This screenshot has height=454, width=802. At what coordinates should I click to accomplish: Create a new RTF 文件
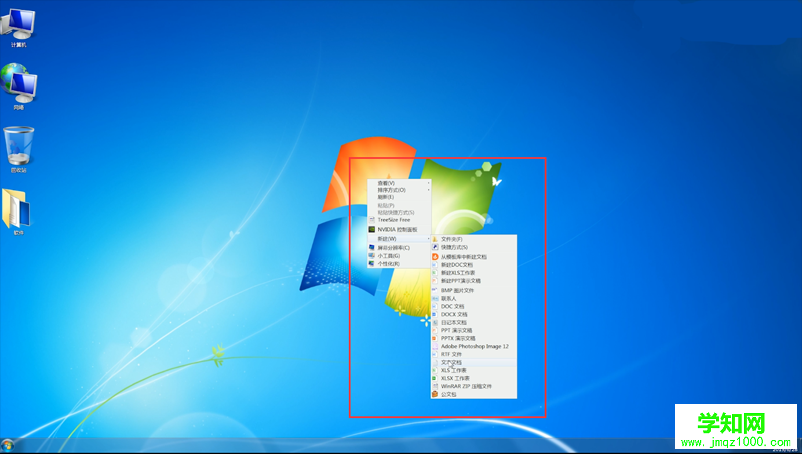tap(474, 354)
